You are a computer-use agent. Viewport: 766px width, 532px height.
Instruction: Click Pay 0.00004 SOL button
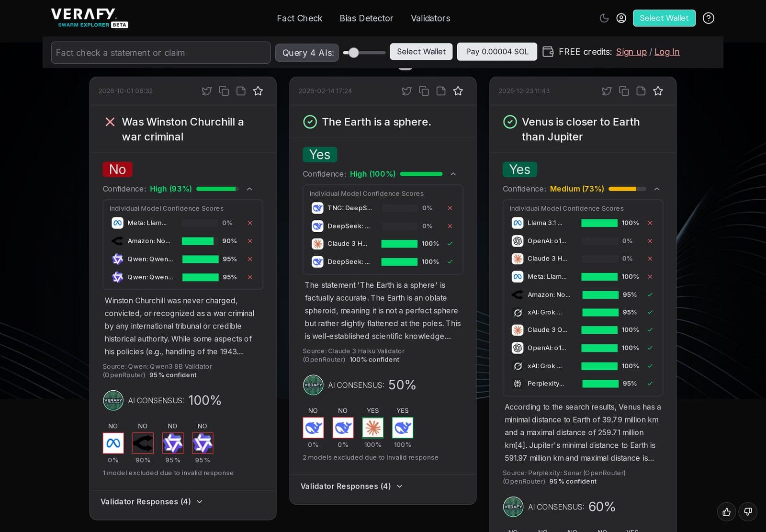[x=497, y=52]
